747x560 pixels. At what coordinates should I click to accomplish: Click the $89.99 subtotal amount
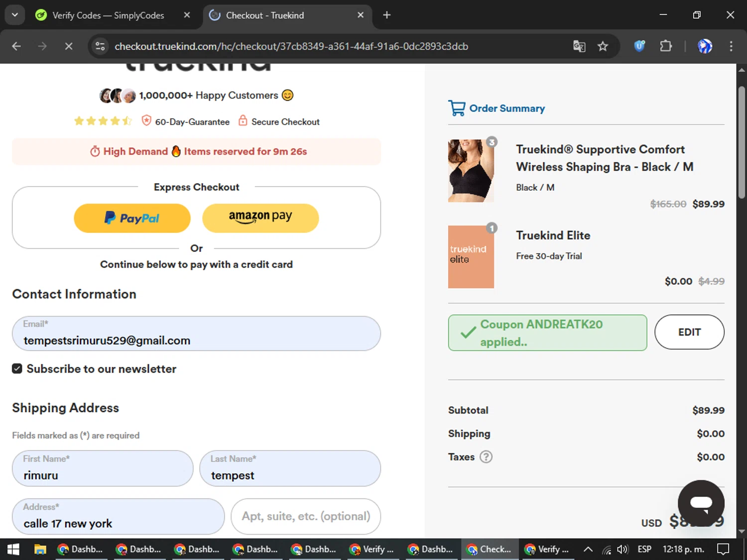click(708, 410)
